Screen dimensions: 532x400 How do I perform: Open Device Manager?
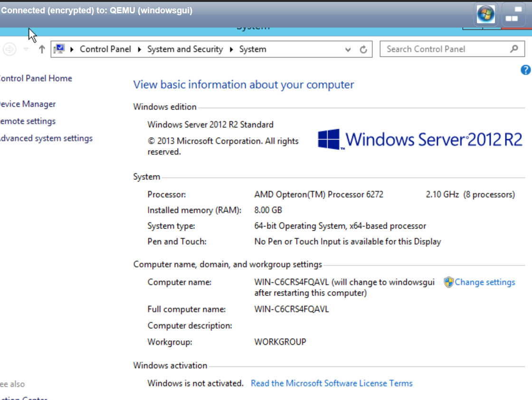pos(28,104)
